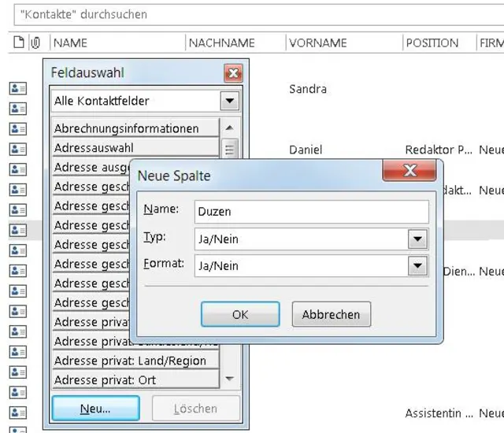The height and width of the screenshot is (433, 504).
Task: Click the Daniel first name cell
Action: tap(306, 150)
